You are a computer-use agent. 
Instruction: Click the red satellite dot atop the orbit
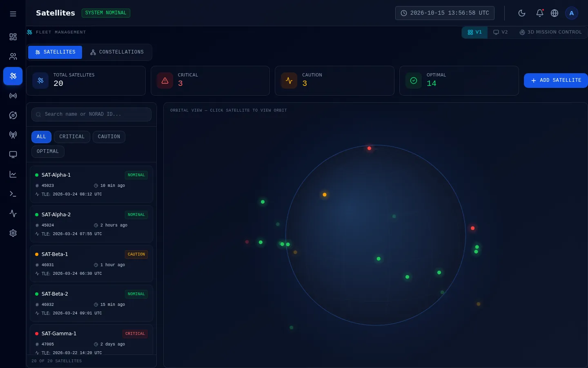coord(369,148)
